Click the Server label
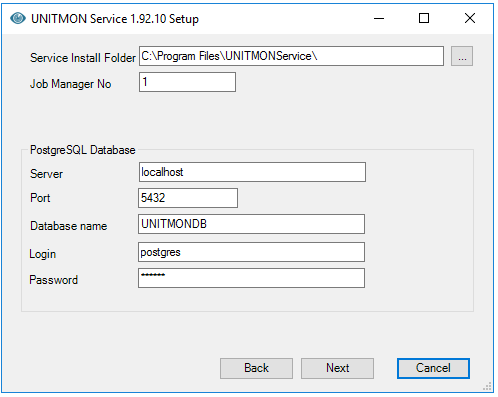498x397 pixels. (46, 174)
